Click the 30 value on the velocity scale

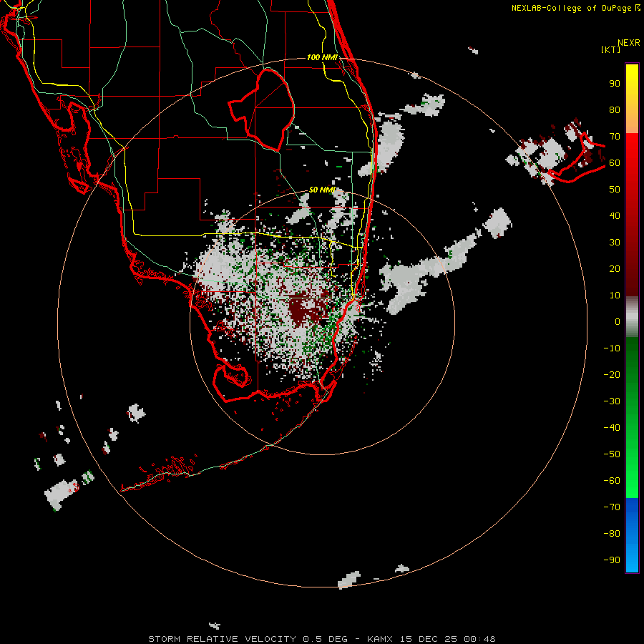(615, 243)
